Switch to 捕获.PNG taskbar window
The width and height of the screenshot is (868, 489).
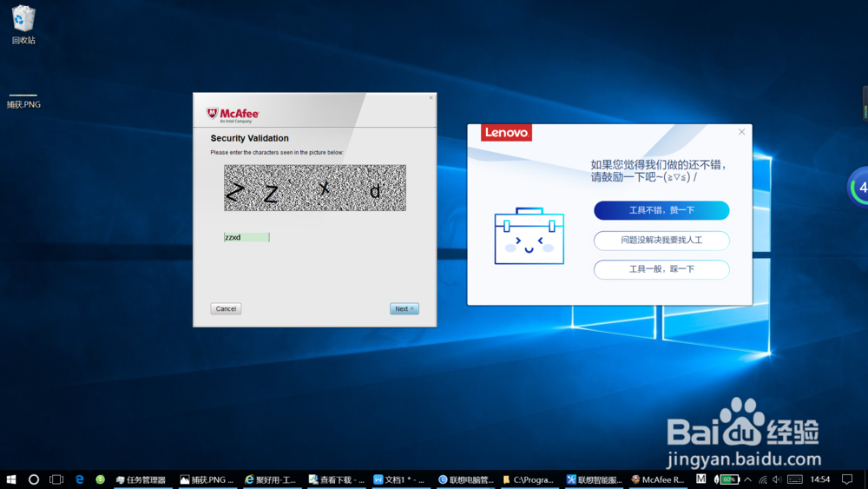207,479
